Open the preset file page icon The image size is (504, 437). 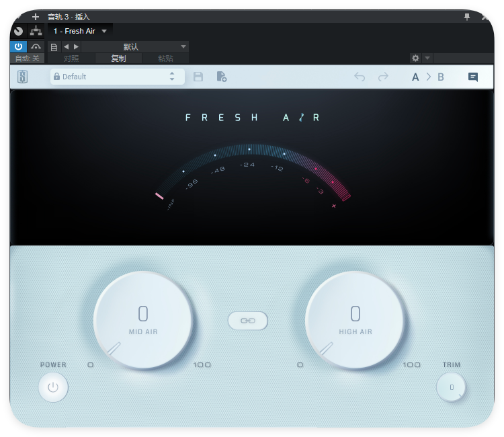54,47
